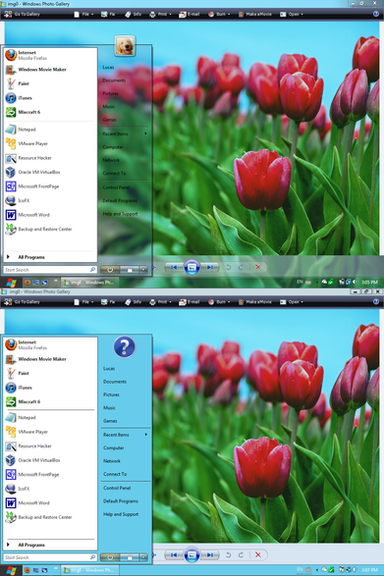This screenshot has width=384, height=576.
Task: Click the blue question mark user picture
Action: coord(125,347)
